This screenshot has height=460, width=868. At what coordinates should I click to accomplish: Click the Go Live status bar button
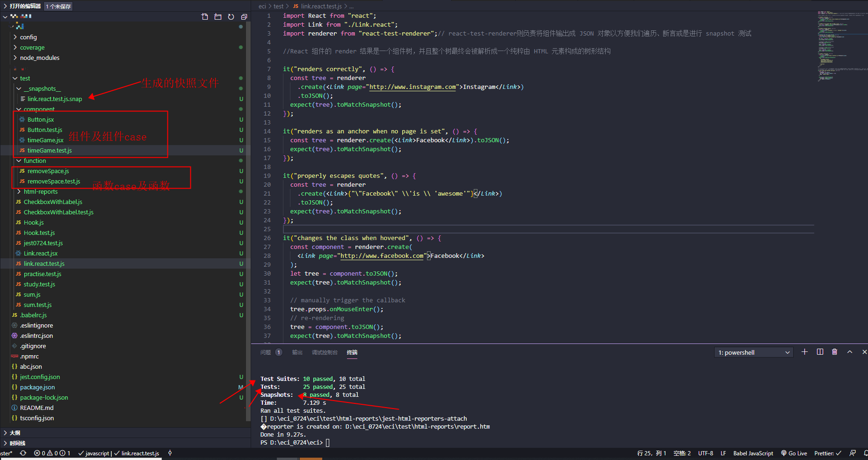794,453
